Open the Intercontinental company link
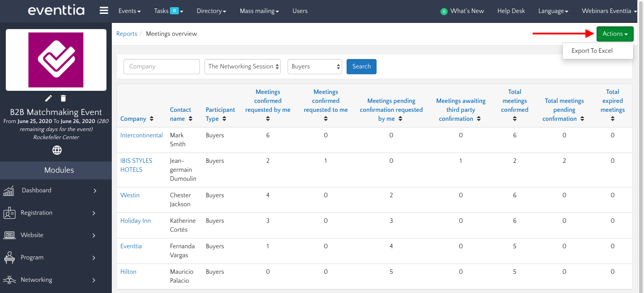This screenshot has width=644, height=293. click(x=141, y=135)
